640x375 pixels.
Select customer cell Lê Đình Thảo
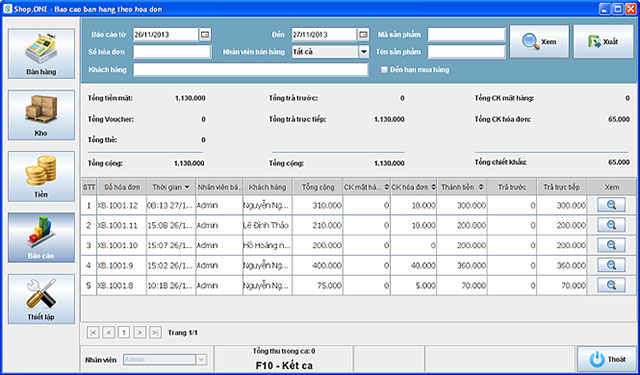(267, 225)
